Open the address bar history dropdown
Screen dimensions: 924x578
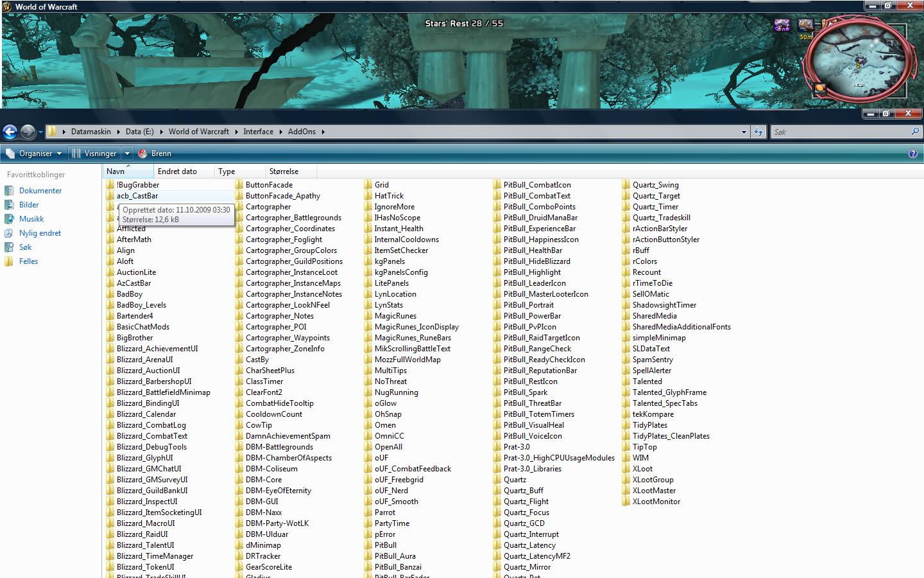click(744, 132)
